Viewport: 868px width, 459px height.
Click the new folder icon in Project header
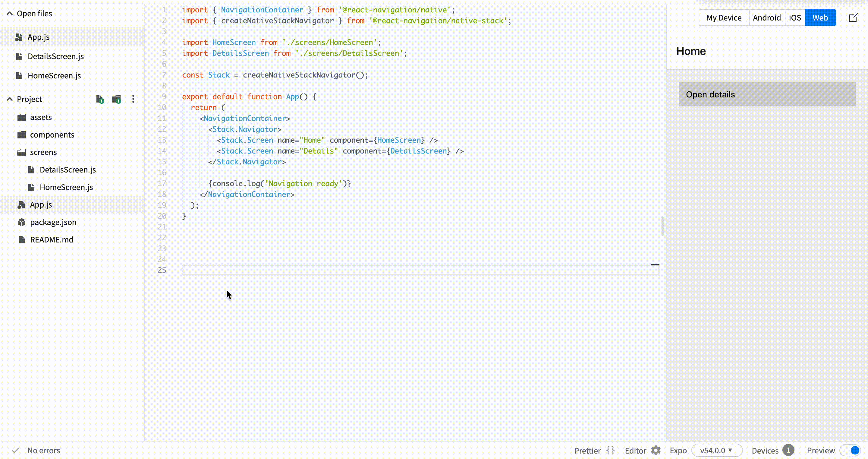[116, 99]
